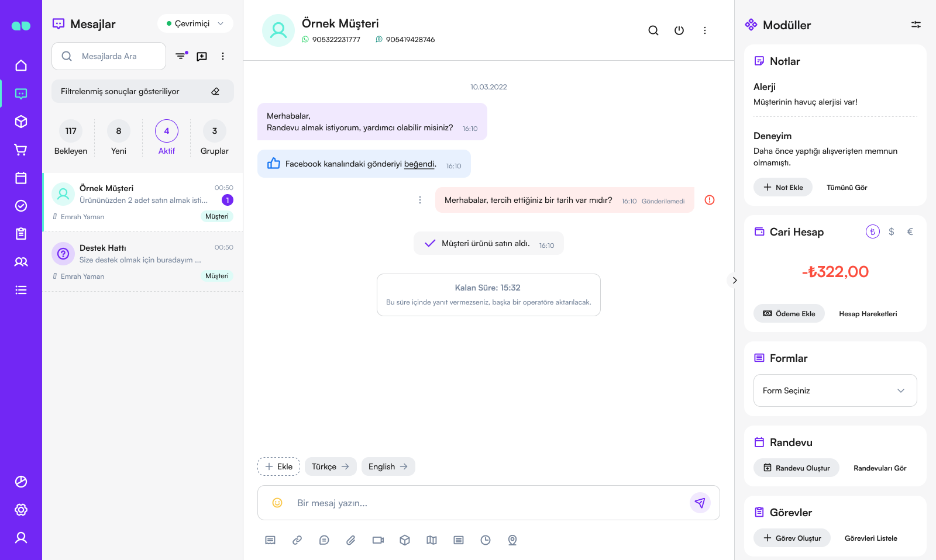Viewport: 936px width, 560px height.
Task: Switch account currency to dollars
Action: (x=892, y=231)
